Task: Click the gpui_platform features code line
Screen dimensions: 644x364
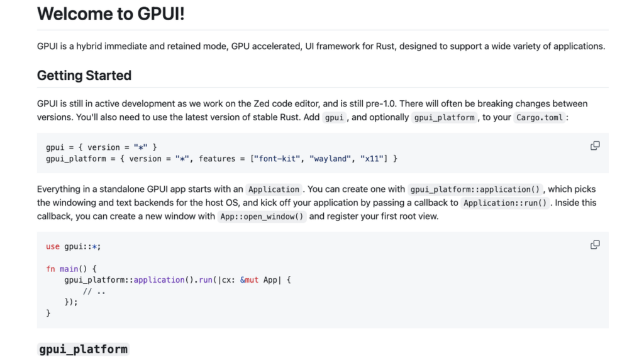Action: [221, 159]
